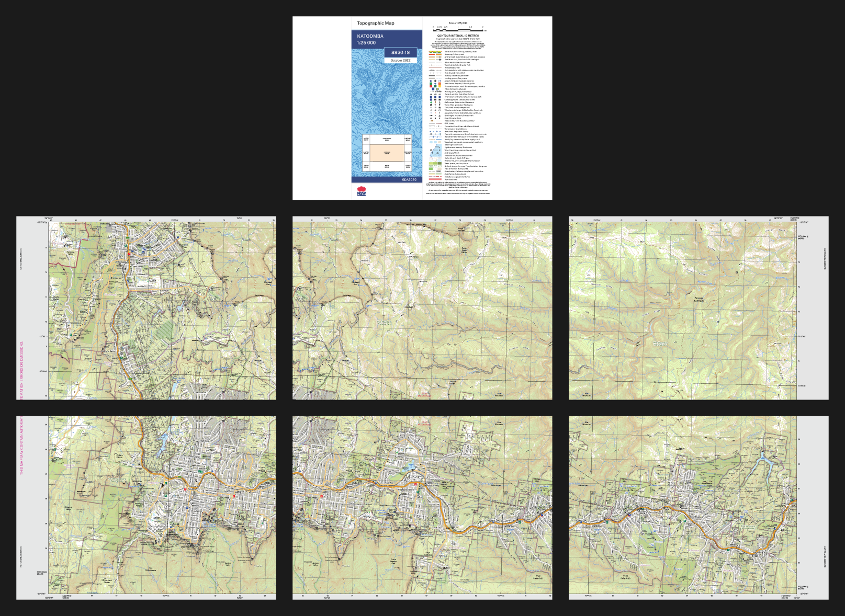Click the 'KATOOMBA' title on the cover
Image resolution: width=845 pixels, height=616 pixels.
pyautogui.click(x=370, y=36)
